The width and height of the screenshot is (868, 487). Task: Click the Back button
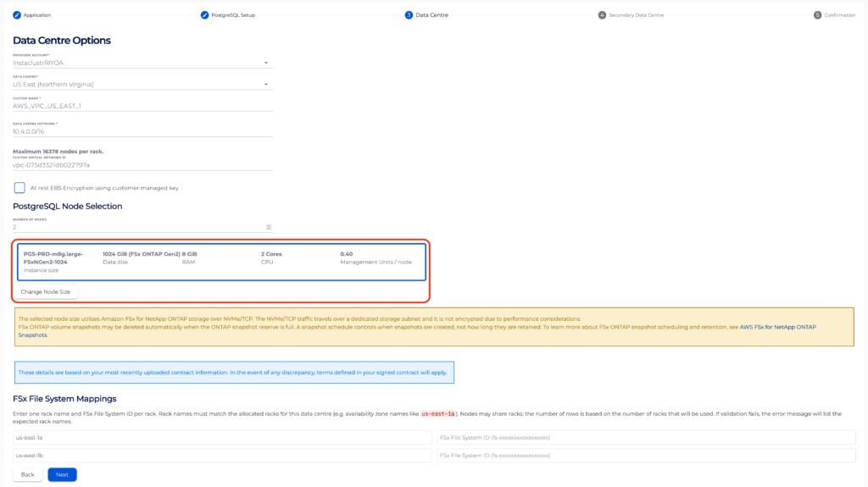pos(28,474)
